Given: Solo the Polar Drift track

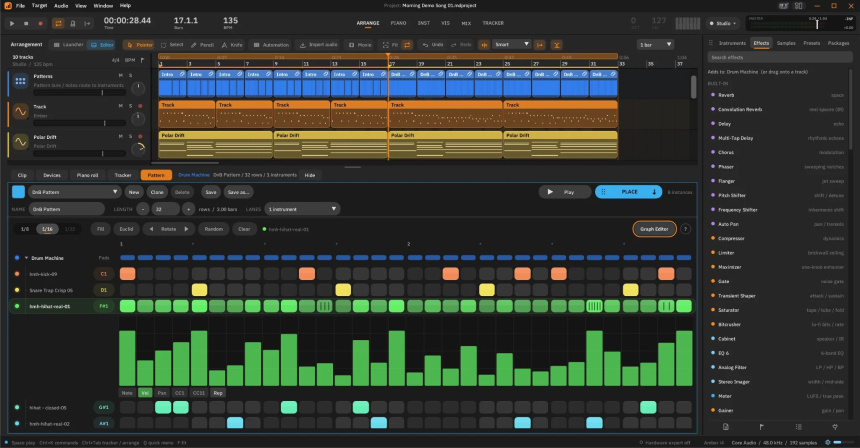Looking at the screenshot, I should click(x=131, y=136).
